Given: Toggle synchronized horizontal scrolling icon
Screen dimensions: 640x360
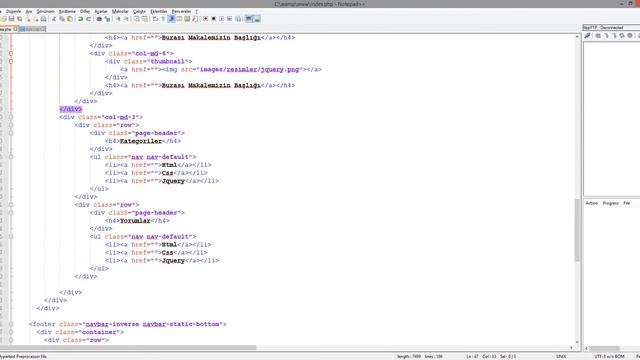Looking at the screenshot, I should tap(144, 19).
